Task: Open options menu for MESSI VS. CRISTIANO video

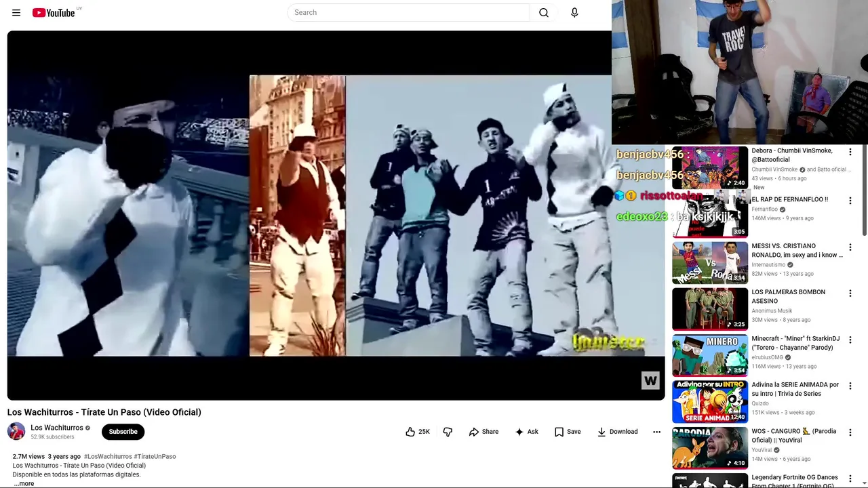Action: click(850, 247)
